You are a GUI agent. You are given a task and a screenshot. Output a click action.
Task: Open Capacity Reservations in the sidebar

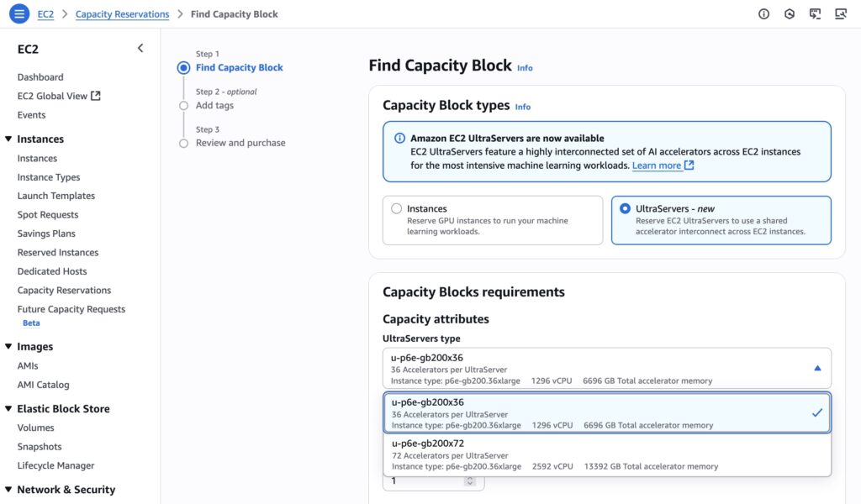[64, 291]
